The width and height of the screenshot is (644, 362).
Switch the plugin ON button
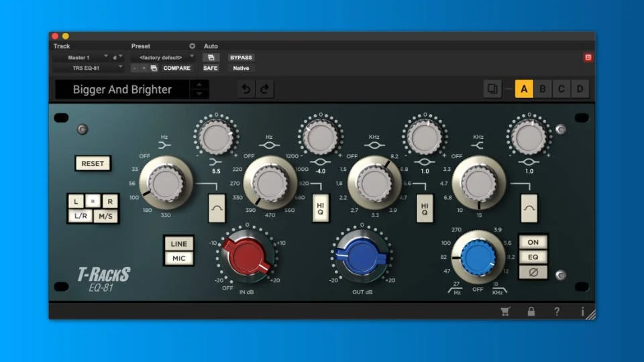click(533, 242)
